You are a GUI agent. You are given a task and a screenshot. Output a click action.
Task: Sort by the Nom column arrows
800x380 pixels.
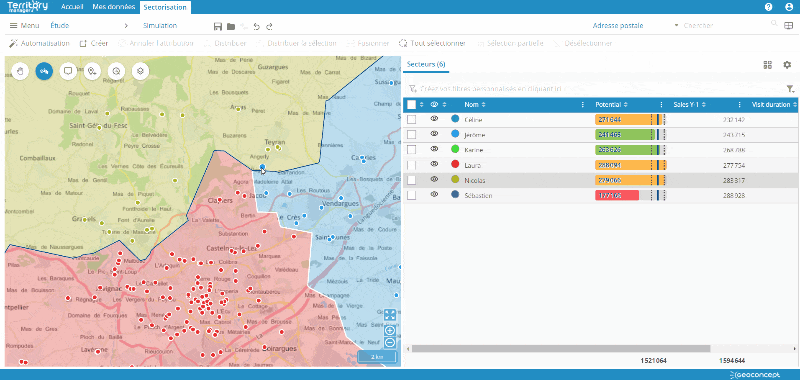tap(483, 105)
